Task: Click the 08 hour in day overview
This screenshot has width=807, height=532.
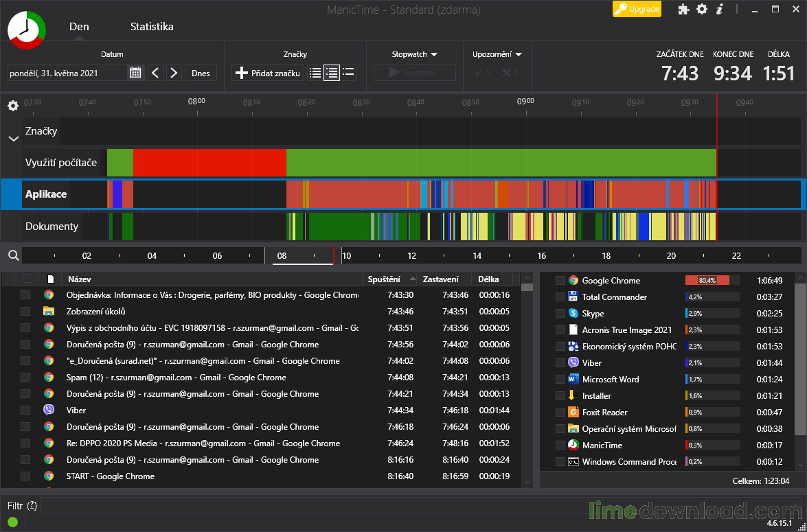Action: (282, 255)
